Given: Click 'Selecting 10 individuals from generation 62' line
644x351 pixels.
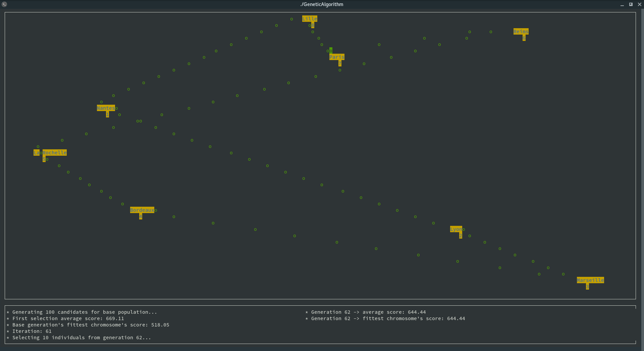Looking at the screenshot, I should point(79,338).
